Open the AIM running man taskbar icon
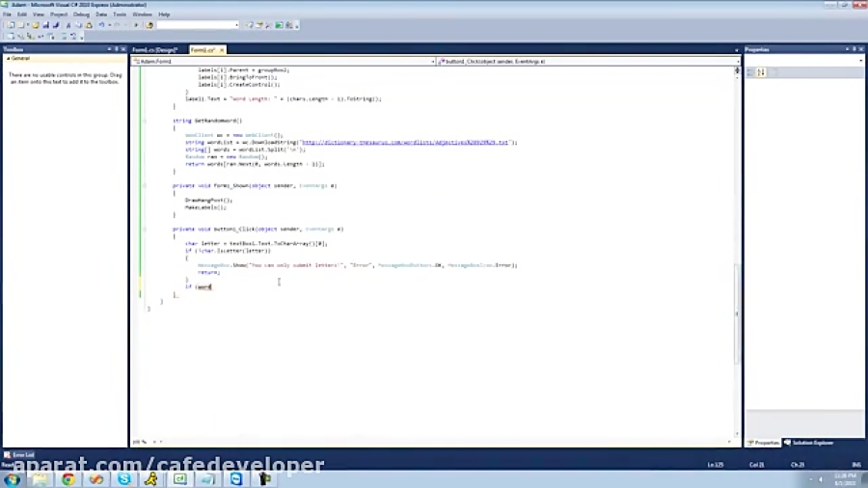This screenshot has width=868, height=488. click(151, 479)
